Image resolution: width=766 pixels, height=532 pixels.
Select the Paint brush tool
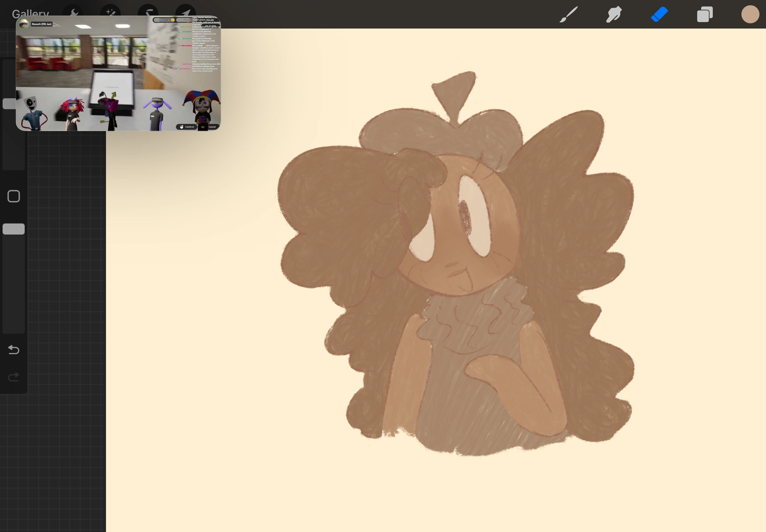[568, 14]
